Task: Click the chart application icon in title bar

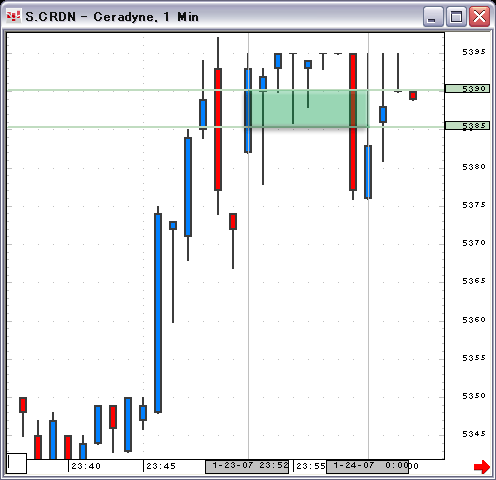Action: click(x=13, y=16)
